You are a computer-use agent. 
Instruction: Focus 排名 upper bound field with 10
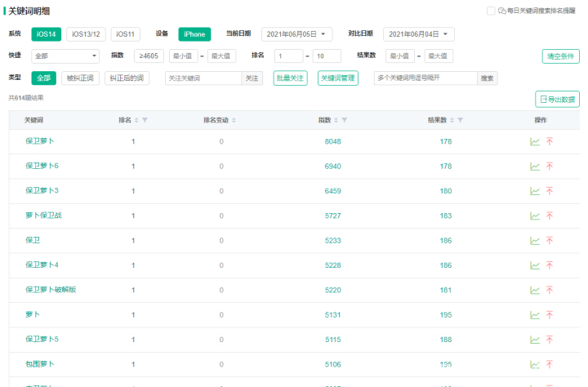(327, 56)
